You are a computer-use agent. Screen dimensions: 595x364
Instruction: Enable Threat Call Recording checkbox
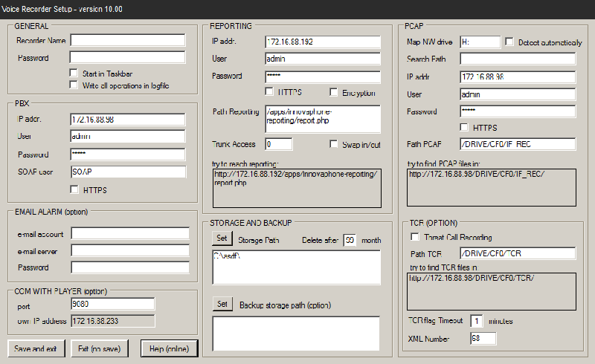pos(415,236)
